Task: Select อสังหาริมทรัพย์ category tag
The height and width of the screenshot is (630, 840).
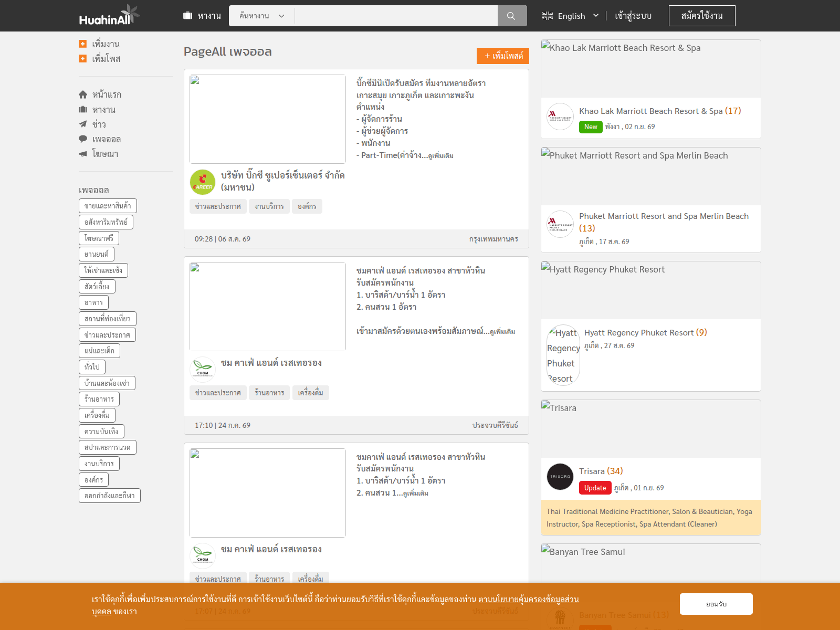Action: click(x=106, y=222)
